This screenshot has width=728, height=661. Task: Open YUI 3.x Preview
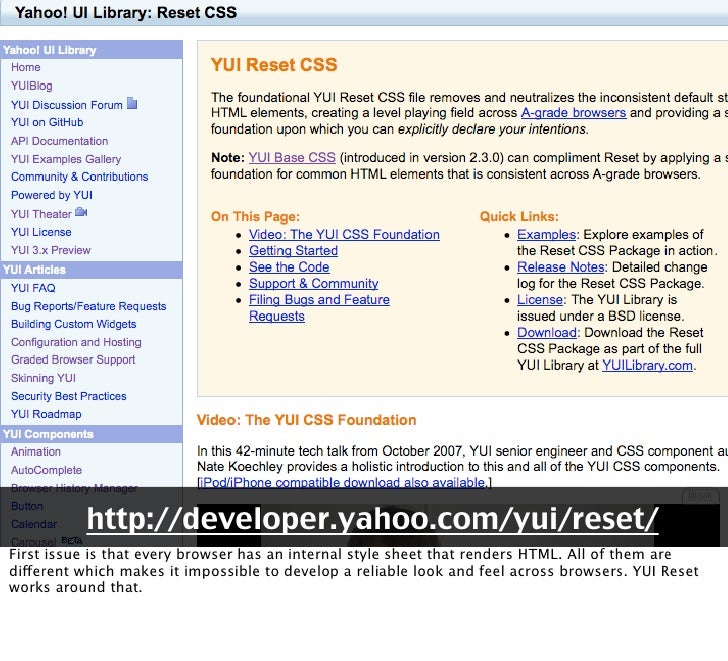pos(51,250)
